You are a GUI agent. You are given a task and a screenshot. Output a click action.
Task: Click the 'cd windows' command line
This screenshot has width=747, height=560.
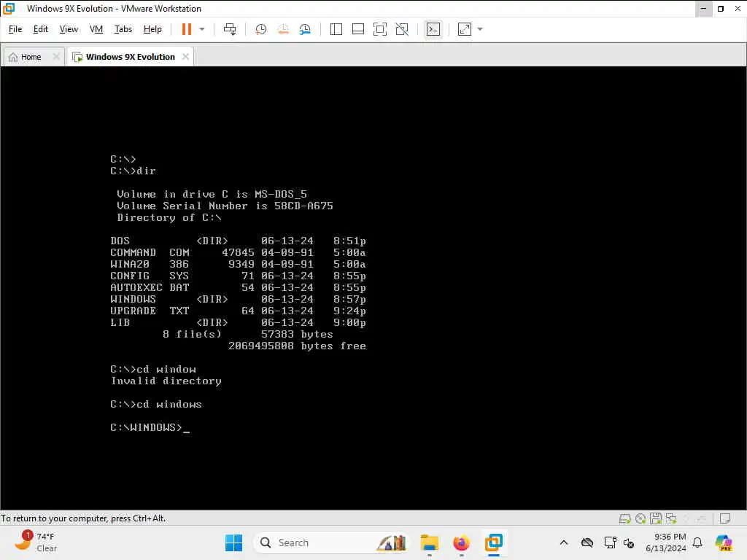tap(156, 404)
